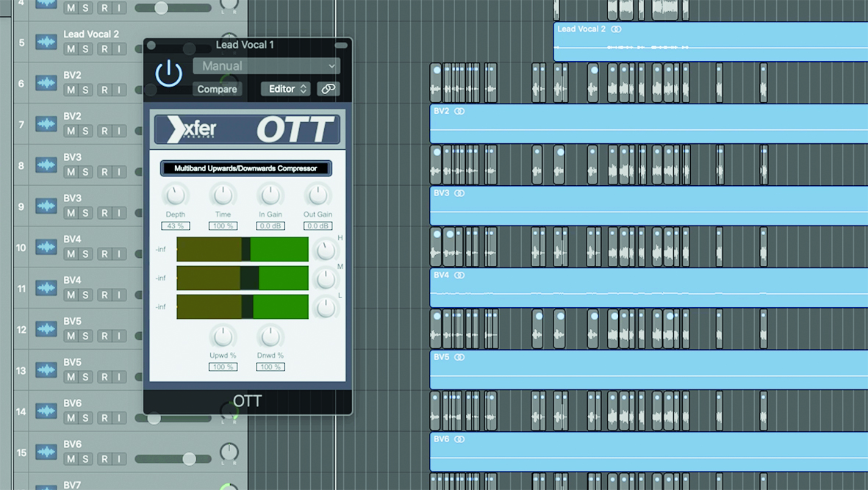Select the blue BV2 audio region
Screen dimensions: 868x490
point(649,123)
